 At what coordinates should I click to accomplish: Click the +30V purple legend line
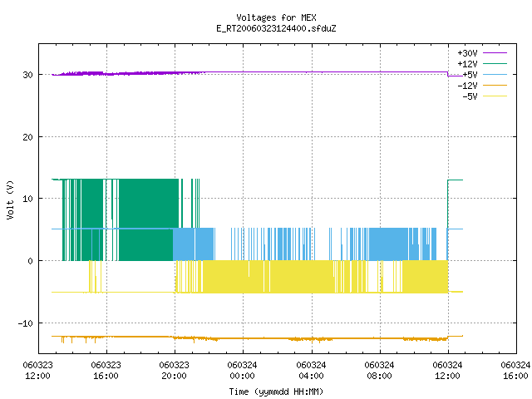pos(495,53)
